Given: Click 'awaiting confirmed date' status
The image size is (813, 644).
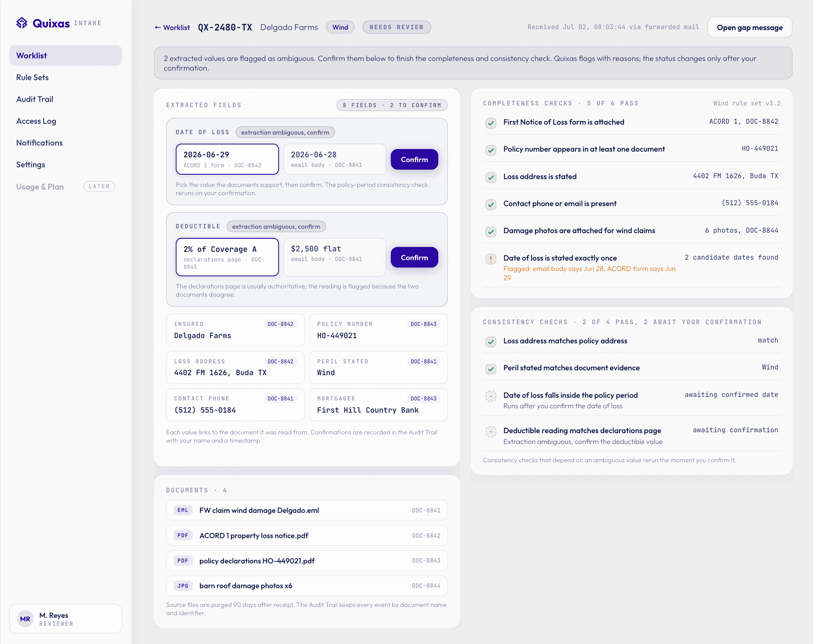Looking at the screenshot, I should click(732, 395).
